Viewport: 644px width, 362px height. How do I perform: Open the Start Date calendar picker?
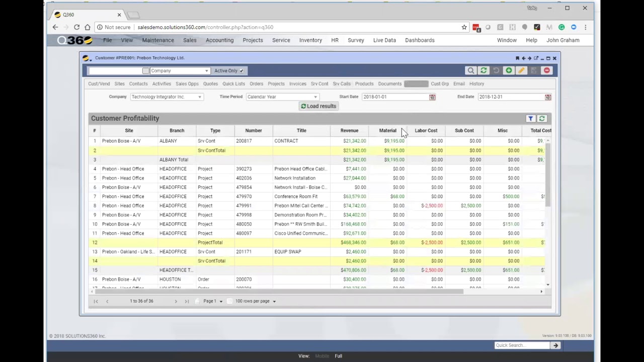432,97
